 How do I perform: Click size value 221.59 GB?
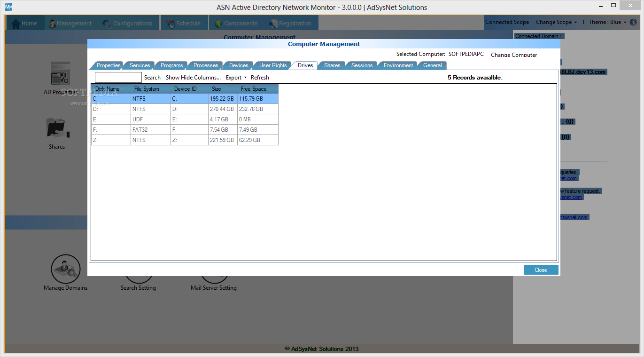point(223,140)
